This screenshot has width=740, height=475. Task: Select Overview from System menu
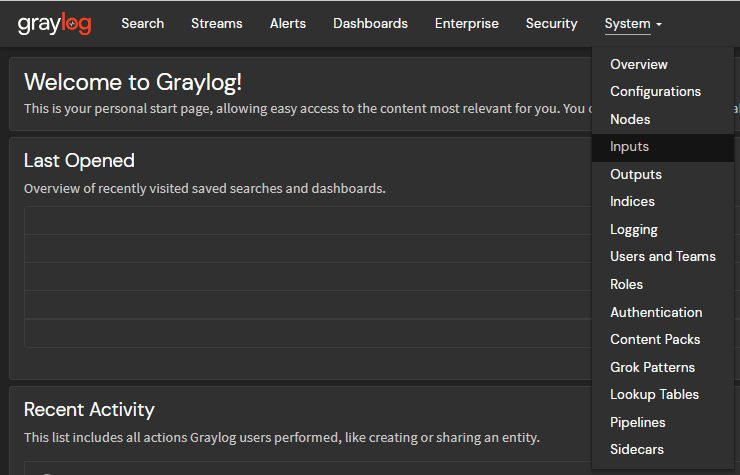tap(639, 64)
